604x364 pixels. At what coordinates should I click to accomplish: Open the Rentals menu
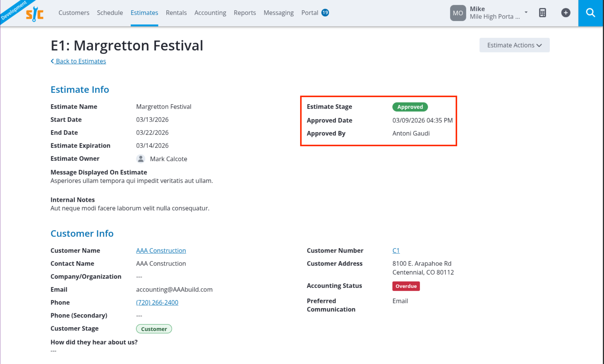coord(176,13)
